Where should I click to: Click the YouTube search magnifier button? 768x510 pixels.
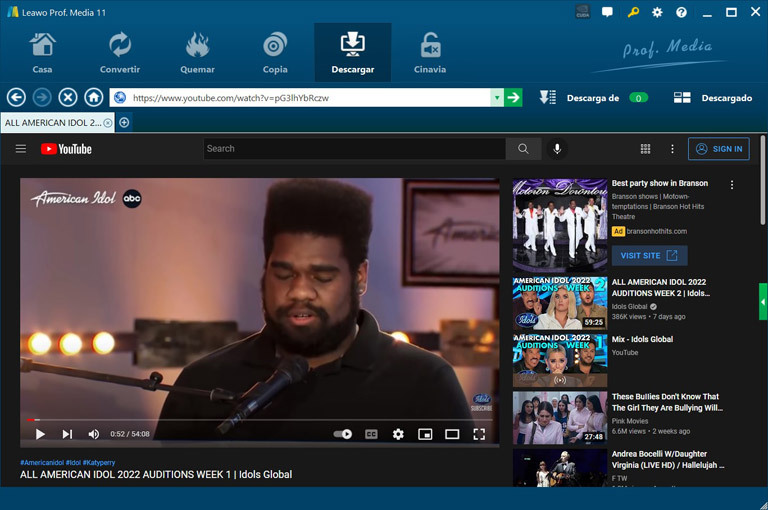pyautogui.click(x=523, y=148)
